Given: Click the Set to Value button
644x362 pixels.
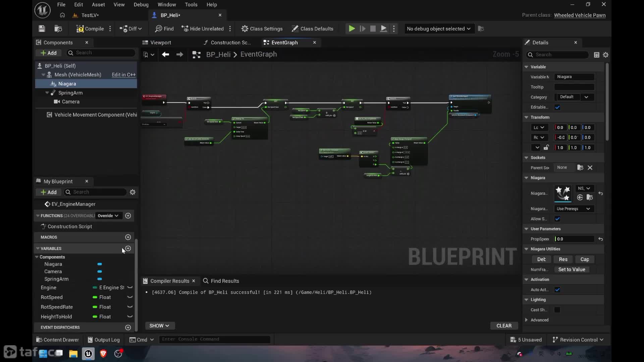Looking at the screenshot, I should [x=572, y=269].
